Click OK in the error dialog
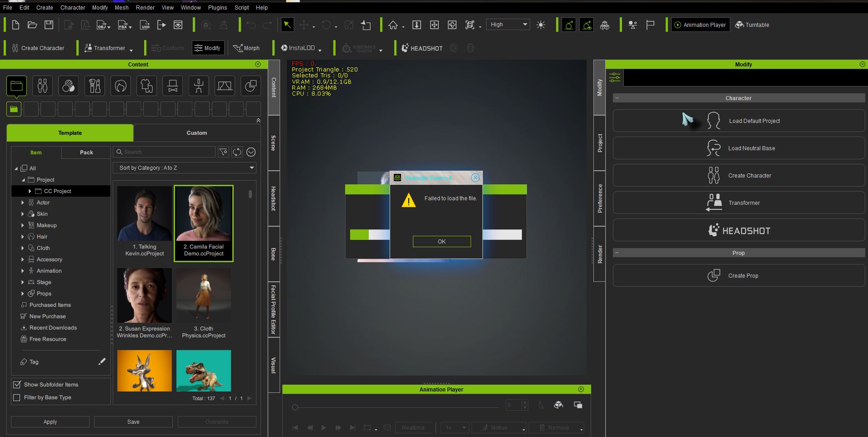 [x=442, y=242]
